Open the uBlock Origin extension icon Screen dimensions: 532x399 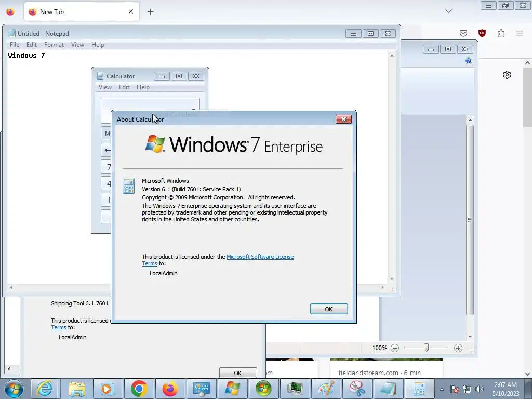click(x=482, y=33)
